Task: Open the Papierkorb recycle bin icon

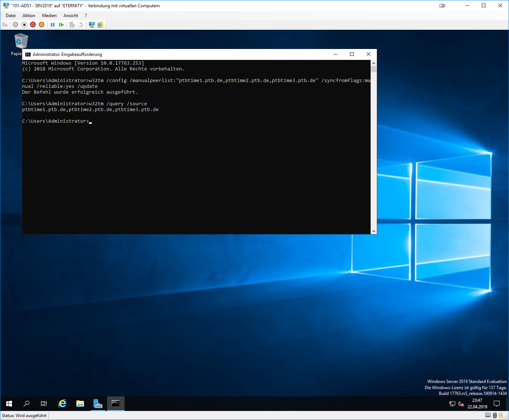Action: pyautogui.click(x=21, y=41)
